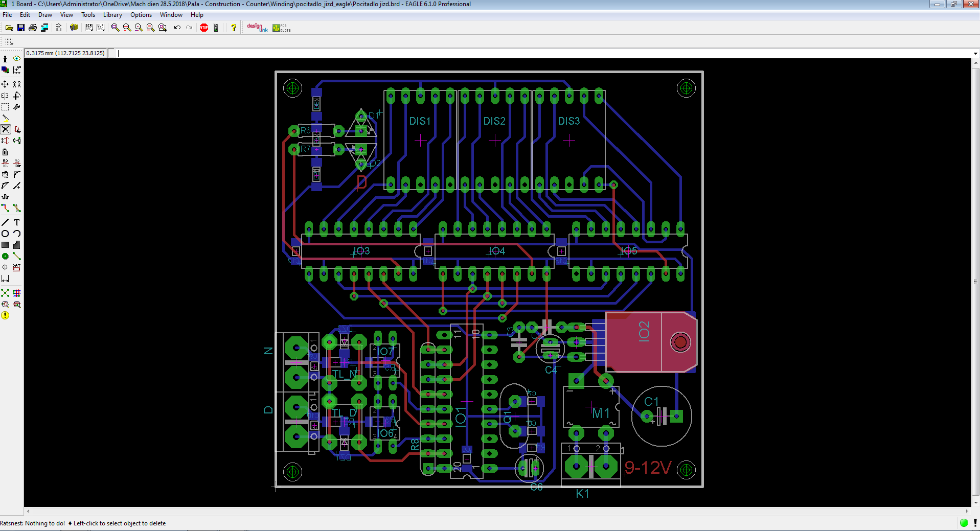980x531 pixels.
Task: Select the Polygon tool
Action: 17,245
